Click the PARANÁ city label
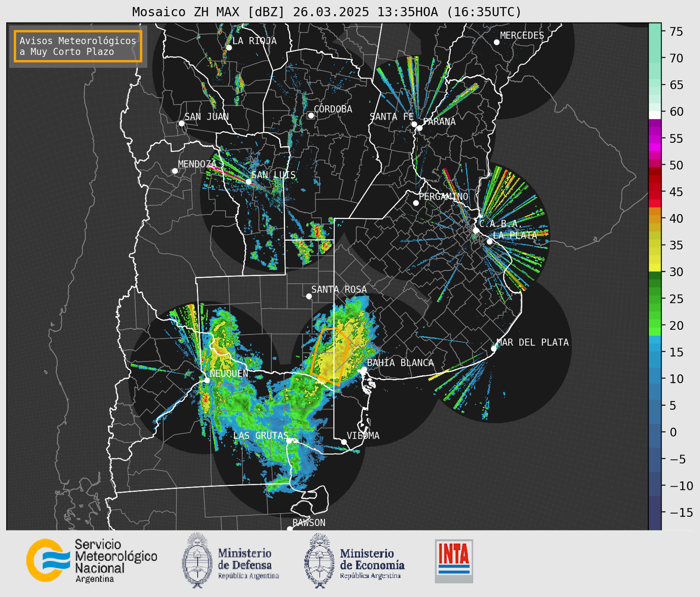Screen dimensions: 700x597 coord(439,122)
